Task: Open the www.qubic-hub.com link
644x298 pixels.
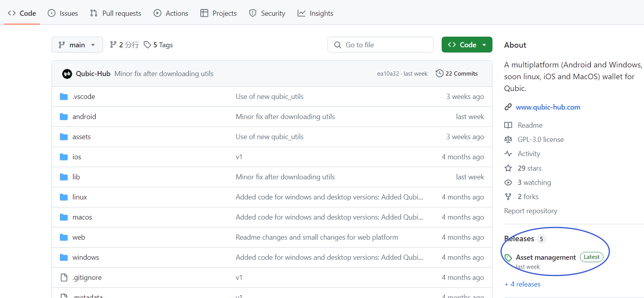Action: click(548, 107)
